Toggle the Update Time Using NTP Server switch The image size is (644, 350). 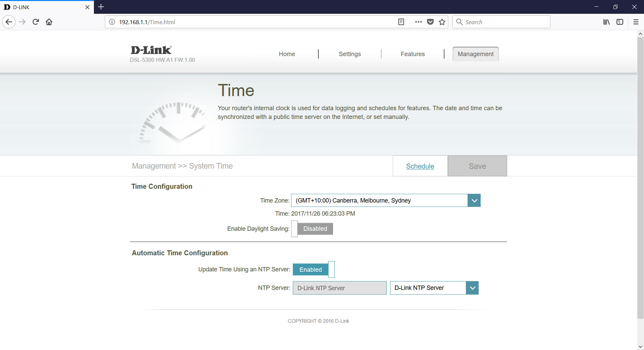314,269
